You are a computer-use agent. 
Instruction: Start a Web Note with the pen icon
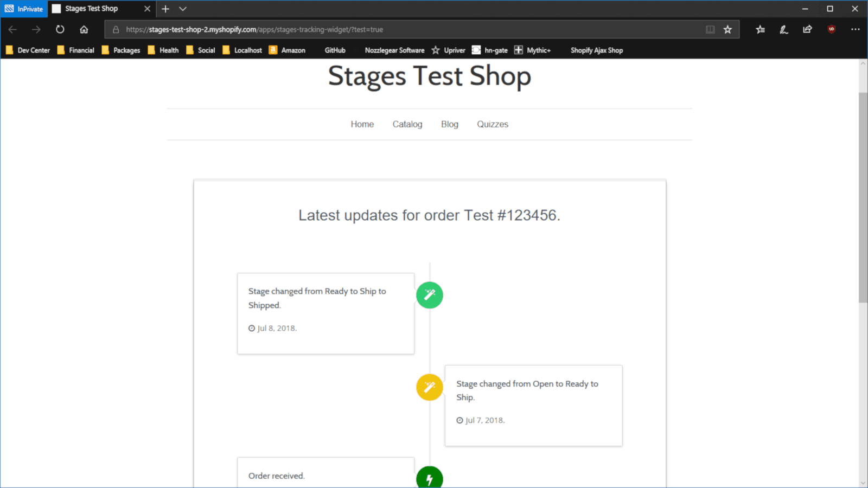click(x=783, y=29)
